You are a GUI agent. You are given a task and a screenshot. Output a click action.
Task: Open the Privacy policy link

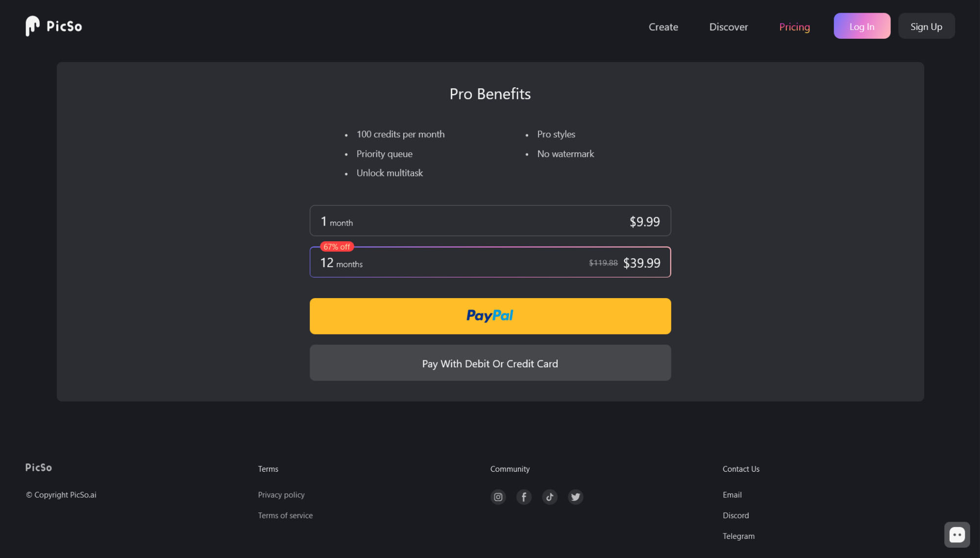click(x=281, y=494)
